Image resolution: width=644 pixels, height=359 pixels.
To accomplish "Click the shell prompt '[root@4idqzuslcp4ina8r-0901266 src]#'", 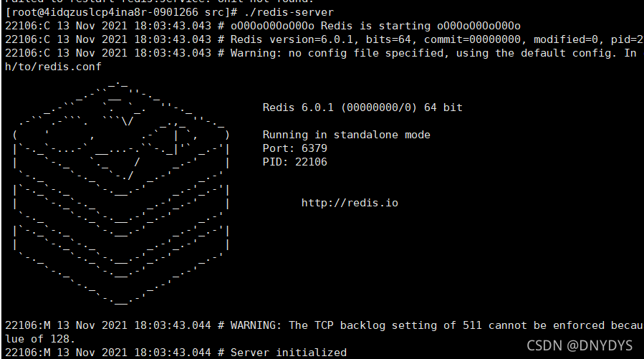I will (x=121, y=12).
